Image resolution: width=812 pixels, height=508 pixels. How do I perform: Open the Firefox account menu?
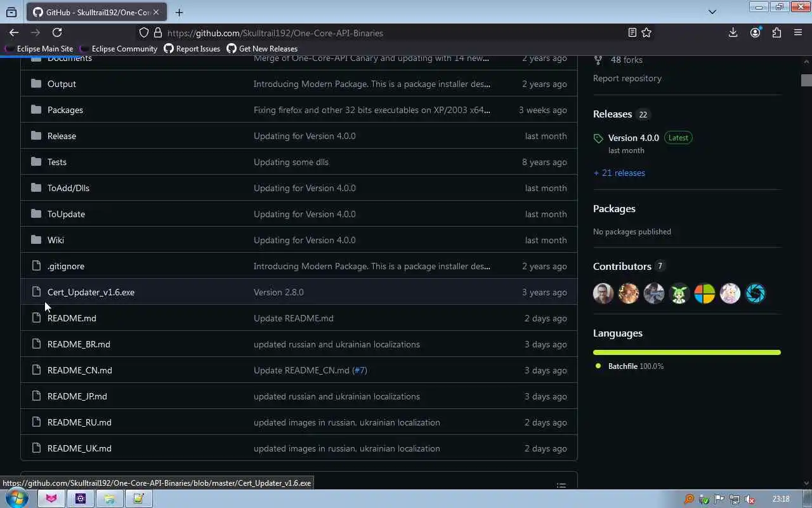click(755, 32)
